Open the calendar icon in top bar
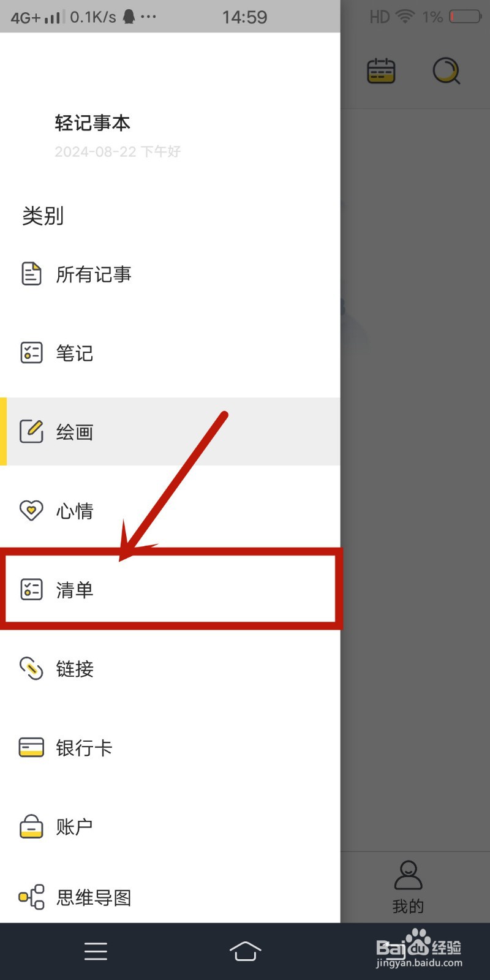The image size is (490, 980). pyautogui.click(x=381, y=71)
